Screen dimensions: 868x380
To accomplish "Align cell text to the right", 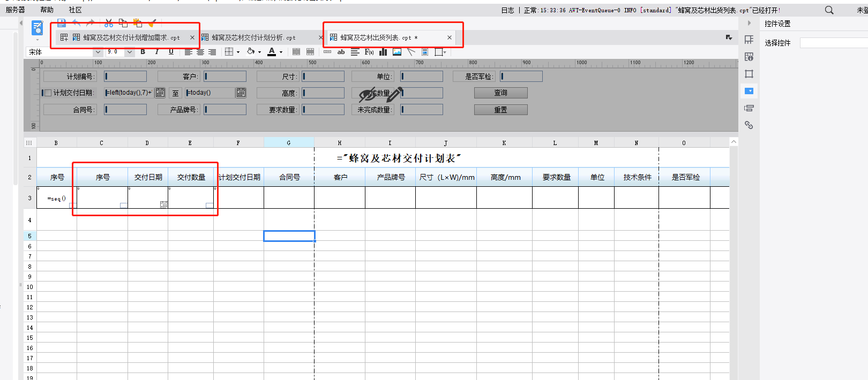I will (x=212, y=52).
